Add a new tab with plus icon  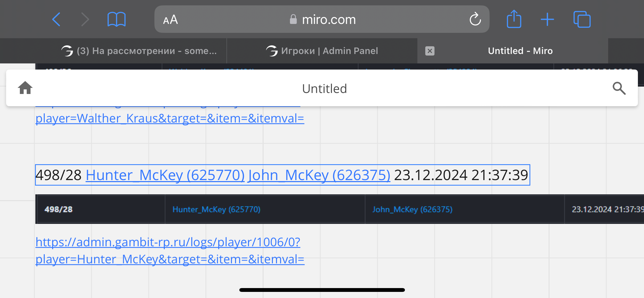[x=547, y=19]
